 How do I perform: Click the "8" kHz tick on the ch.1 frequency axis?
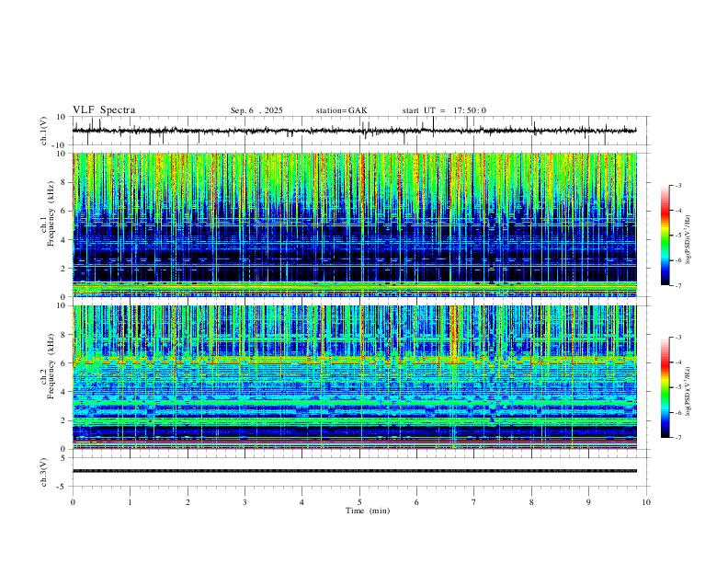click(x=64, y=182)
